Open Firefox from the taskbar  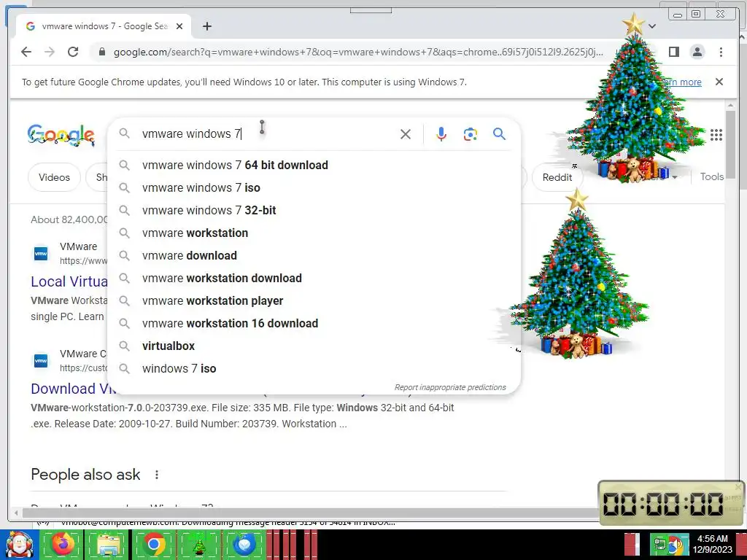(63, 545)
